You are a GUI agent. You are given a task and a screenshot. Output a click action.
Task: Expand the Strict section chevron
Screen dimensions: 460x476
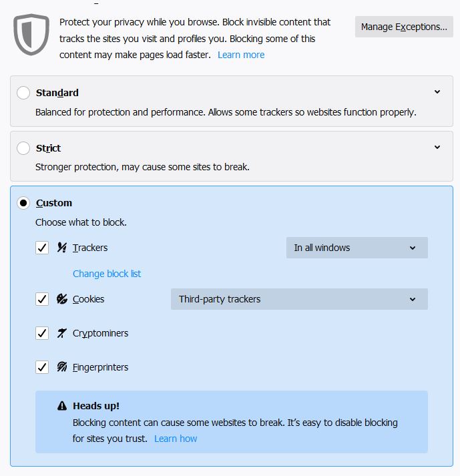pos(437,148)
